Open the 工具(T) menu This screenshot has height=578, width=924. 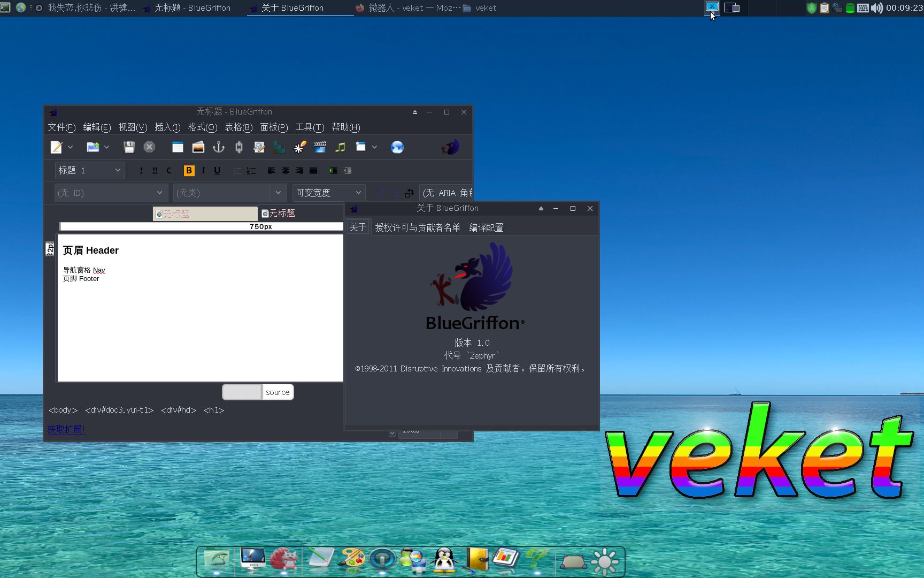click(x=310, y=127)
